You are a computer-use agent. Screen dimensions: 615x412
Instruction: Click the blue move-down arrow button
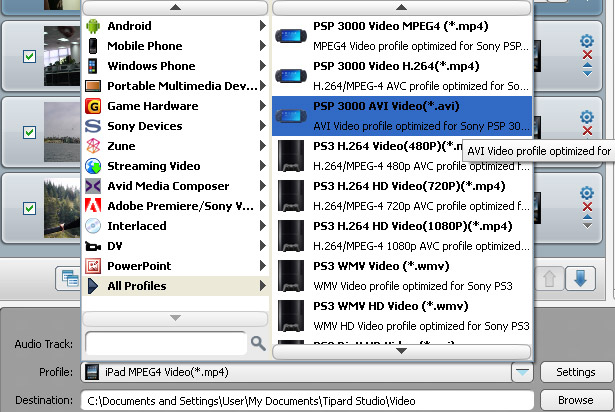coord(580,278)
